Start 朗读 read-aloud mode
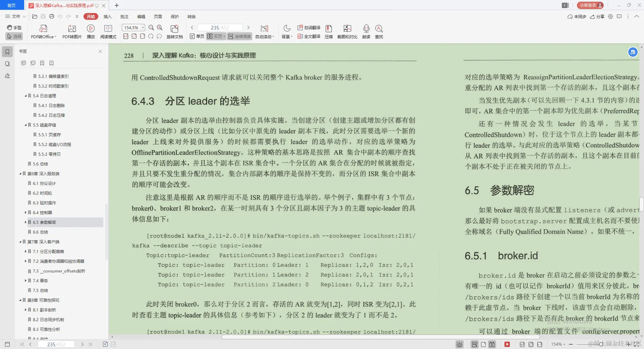Viewport: 644px width, 349px height. coord(366,31)
